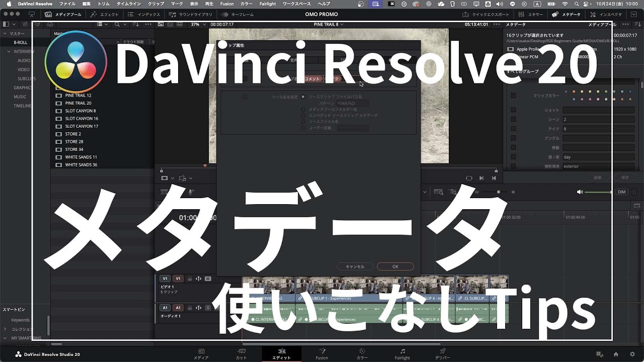Select the MUSIC bin
Screen dimensions: 644x362
click(20, 97)
